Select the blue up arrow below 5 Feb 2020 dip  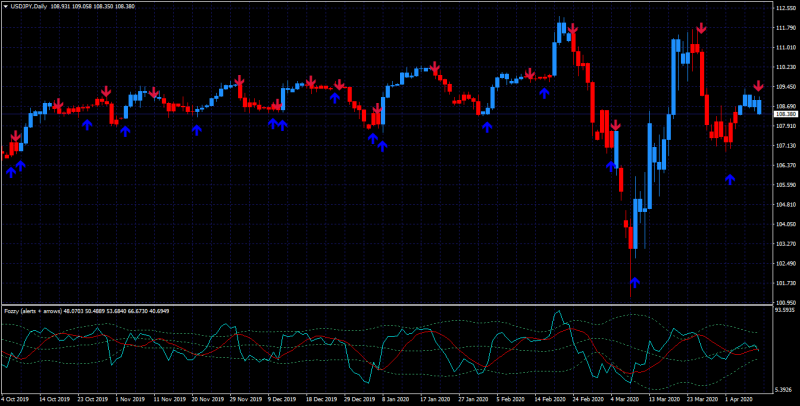click(487, 127)
